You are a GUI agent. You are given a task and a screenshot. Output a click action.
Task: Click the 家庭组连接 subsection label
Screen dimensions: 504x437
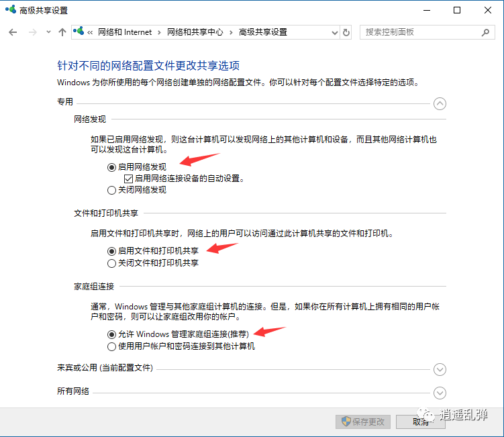[x=94, y=287]
